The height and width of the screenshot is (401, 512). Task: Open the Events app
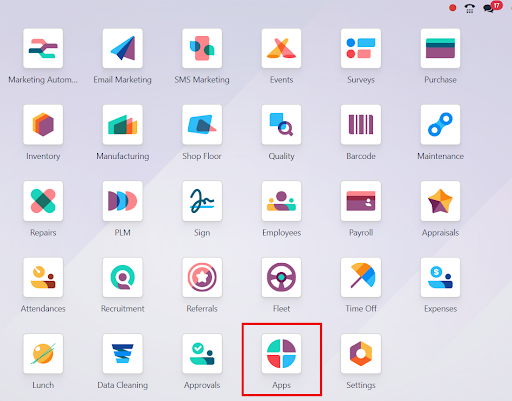281,48
